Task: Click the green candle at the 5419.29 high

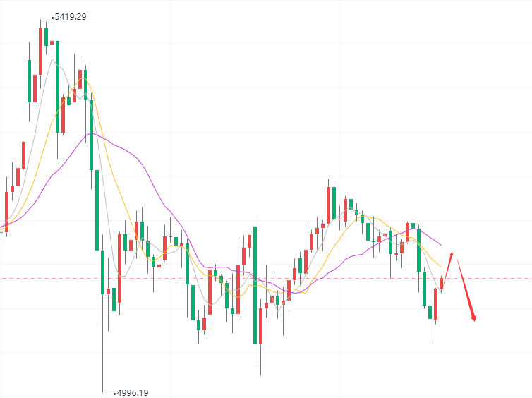Action: 46,37
